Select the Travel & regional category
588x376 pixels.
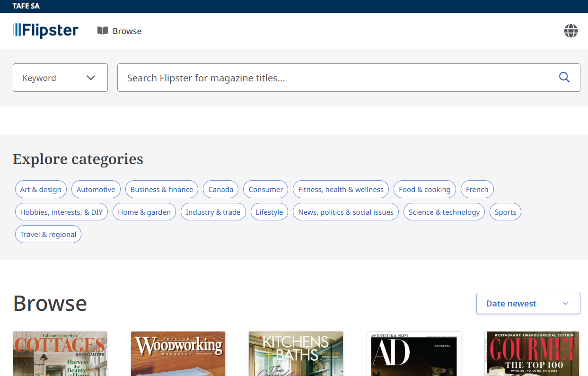pos(48,234)
